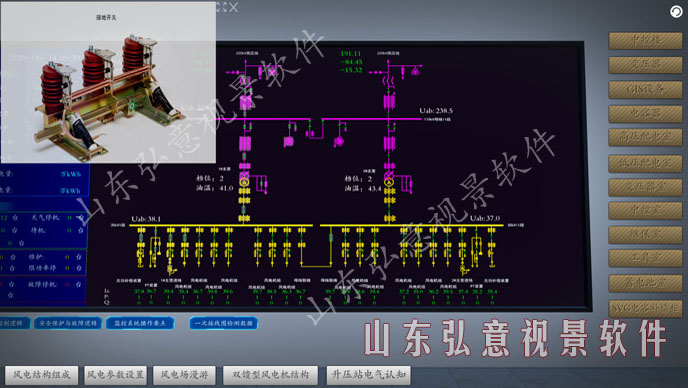Click the square device symbol under left magenta bus
This screenshot has width=688, height=388.
pos(288,141)
